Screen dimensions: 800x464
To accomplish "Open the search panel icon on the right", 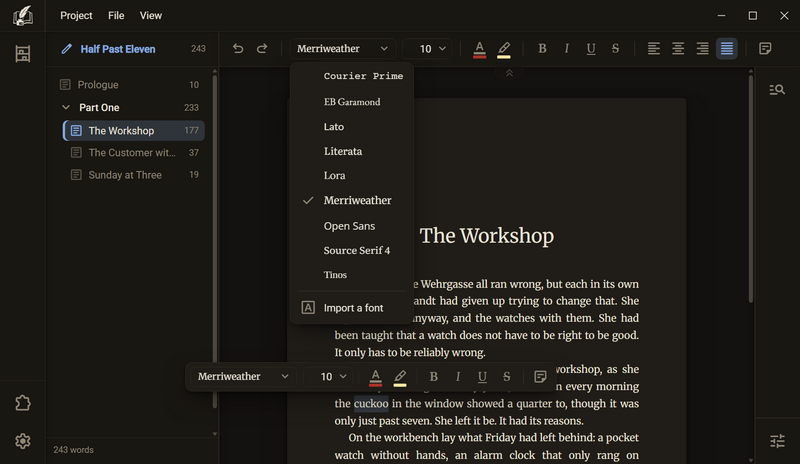I will point(777,90).
